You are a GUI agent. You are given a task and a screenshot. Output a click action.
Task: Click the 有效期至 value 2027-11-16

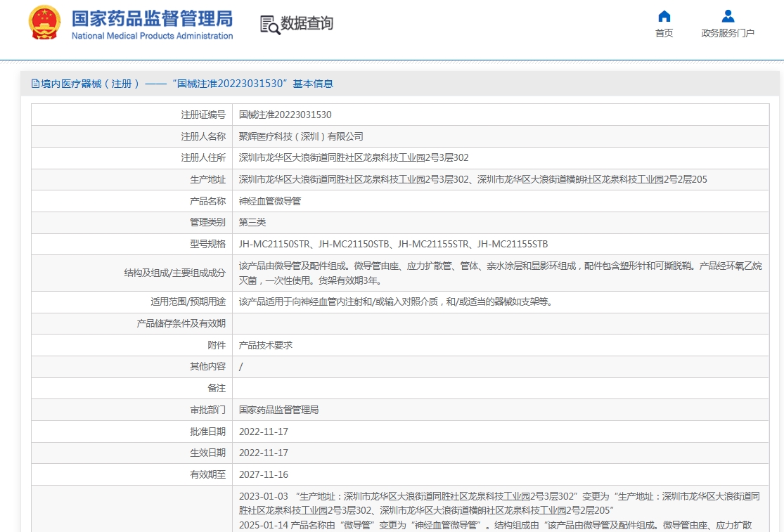[x=264, y=474]
